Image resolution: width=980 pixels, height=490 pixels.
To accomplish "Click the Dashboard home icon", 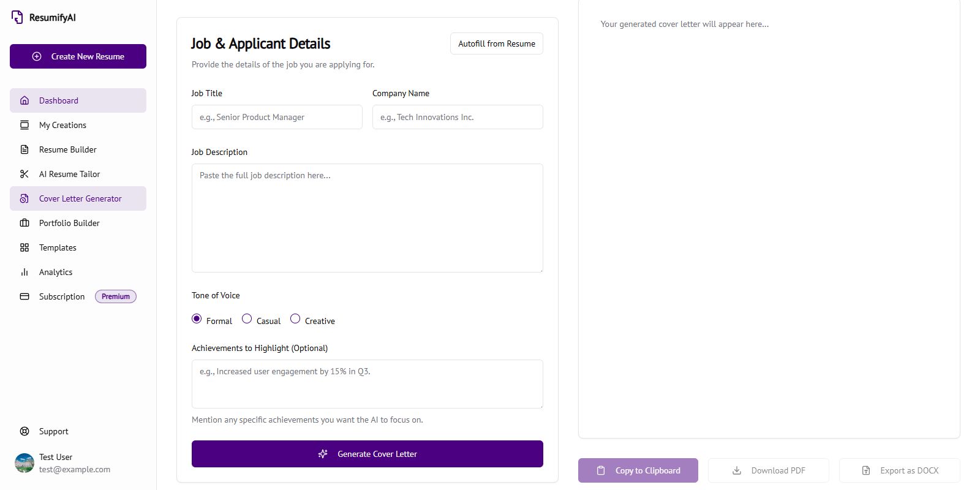I will pyautogui.click(x=24, y=100).
